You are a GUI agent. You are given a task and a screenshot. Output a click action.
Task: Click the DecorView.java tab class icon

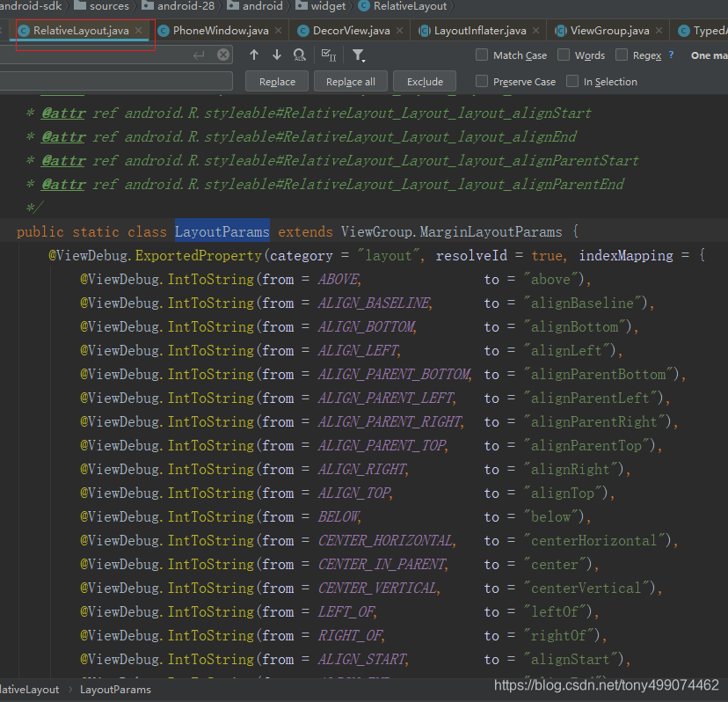pyautogui.click(x=303, y=31)
